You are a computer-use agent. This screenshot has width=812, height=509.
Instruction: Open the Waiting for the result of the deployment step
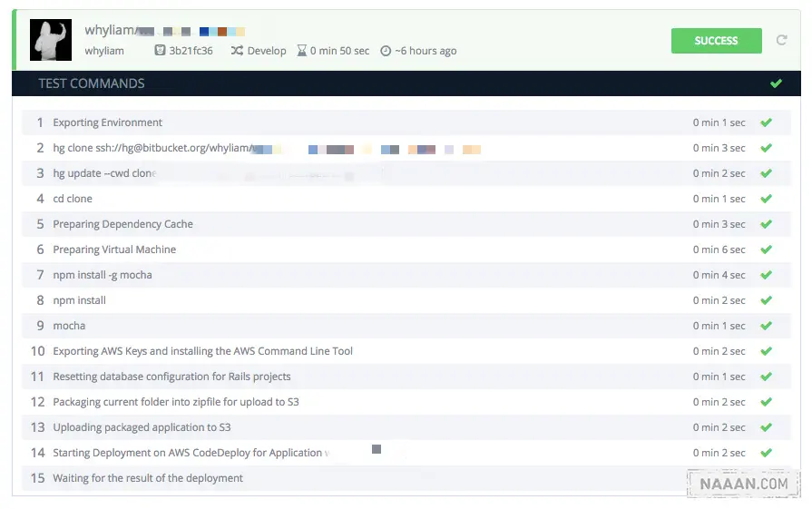148,478
